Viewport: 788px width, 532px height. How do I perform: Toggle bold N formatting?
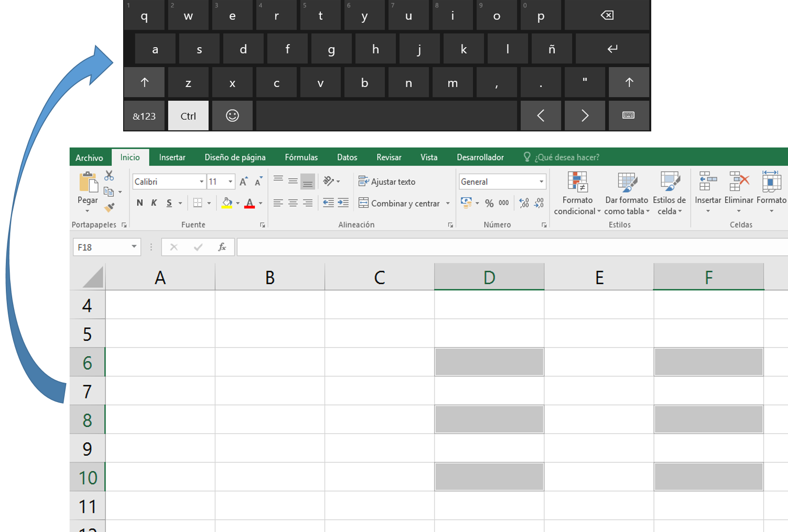tap(140, 203)
